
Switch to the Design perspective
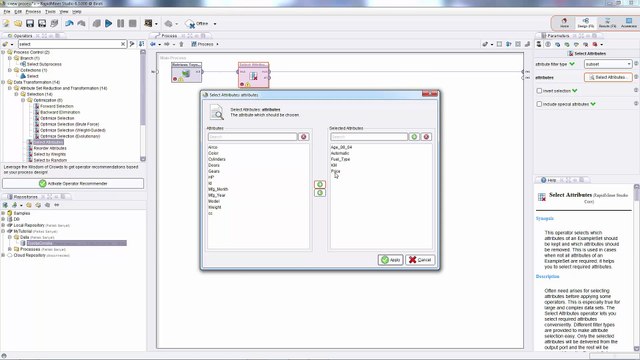point(586,23)
